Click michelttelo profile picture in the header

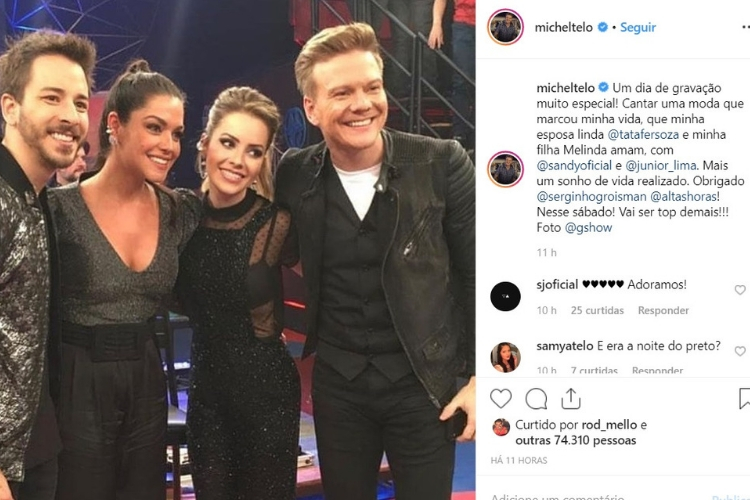(505, 27)
